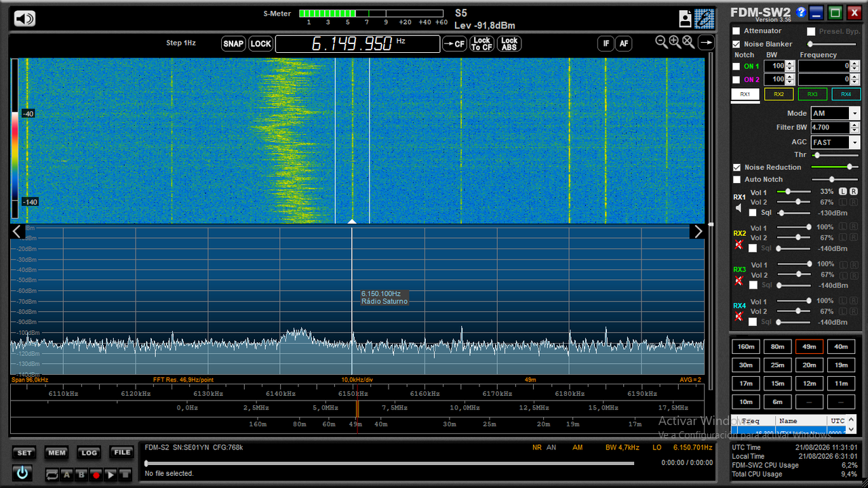
Task: Open the user profile document icon
Action: click(x=686, y=18)
